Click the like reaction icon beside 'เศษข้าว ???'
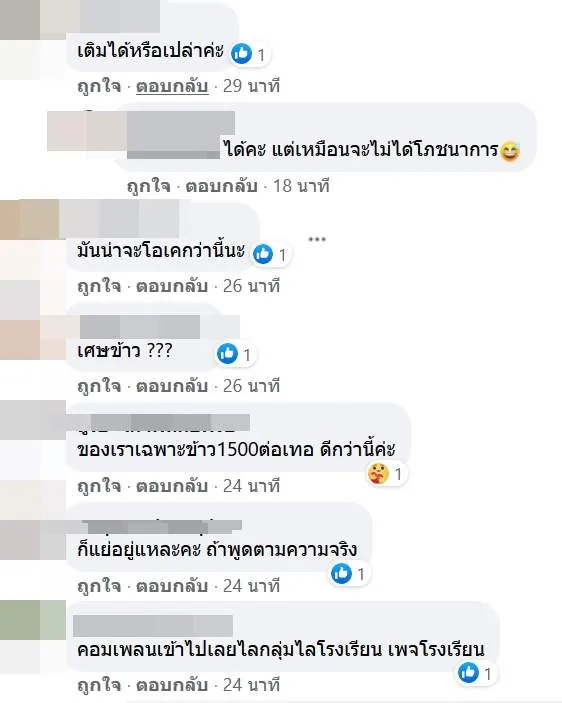 coord(227,354)
